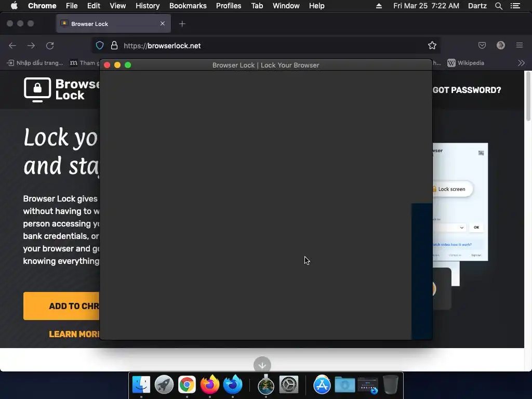Open the Profiles menu

point(229,6)
